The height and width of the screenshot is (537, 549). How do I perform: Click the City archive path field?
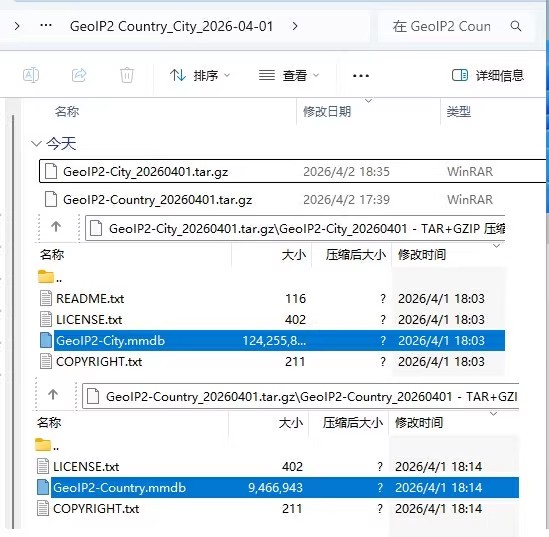pos(295,229)
